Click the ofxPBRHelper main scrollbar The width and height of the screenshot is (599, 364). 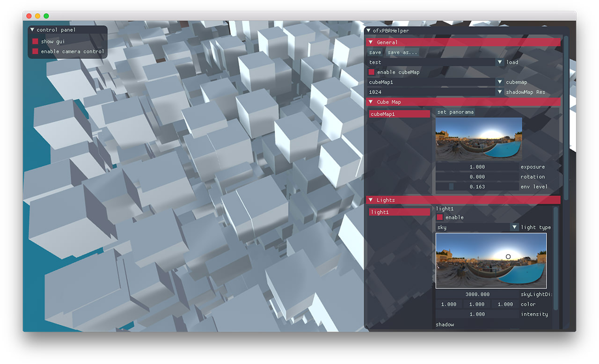[566, 118]
